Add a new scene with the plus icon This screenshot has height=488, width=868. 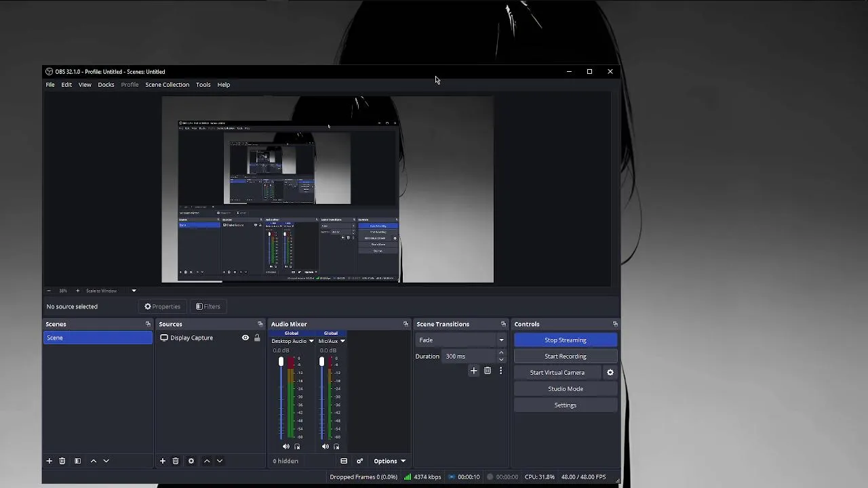tap(49, 461)
